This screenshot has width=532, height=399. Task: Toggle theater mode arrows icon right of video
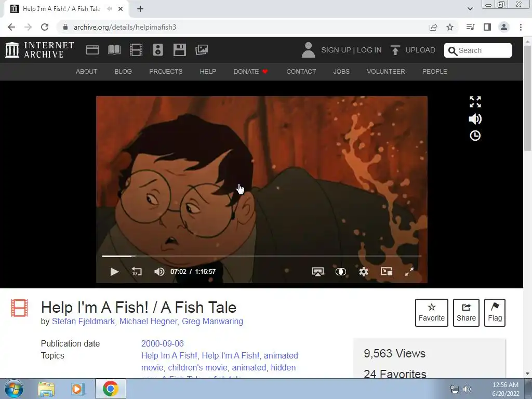click(475, 102)
